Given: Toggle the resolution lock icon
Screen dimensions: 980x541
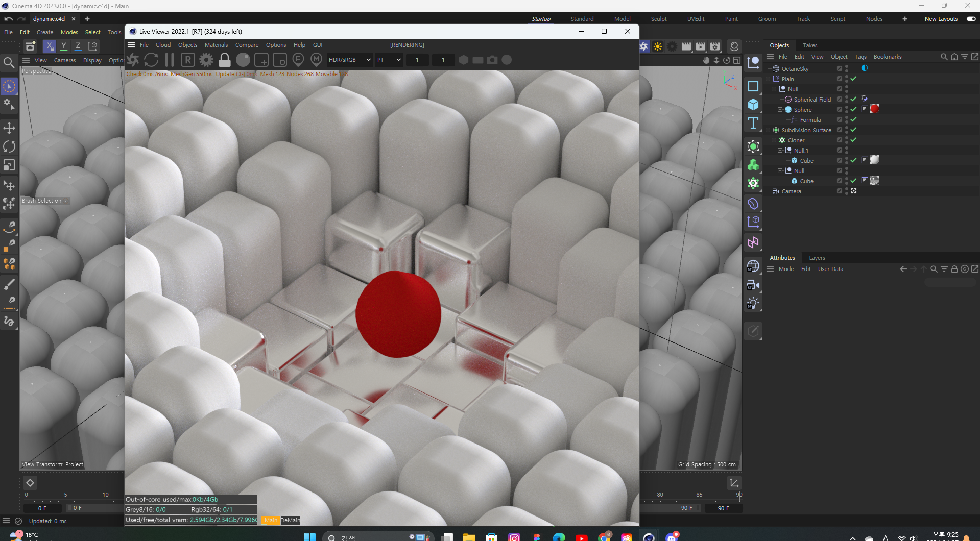Looking at the screenshot, I should tap(225, 60).
